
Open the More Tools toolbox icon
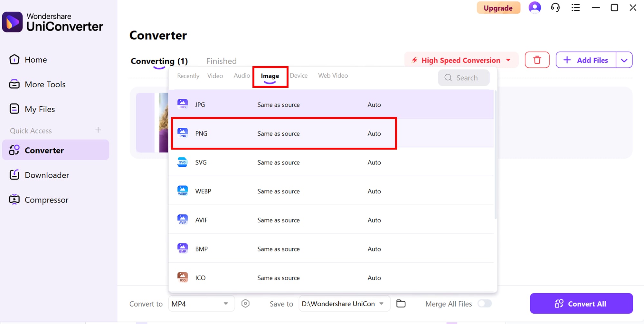click(x=14, y=84)
